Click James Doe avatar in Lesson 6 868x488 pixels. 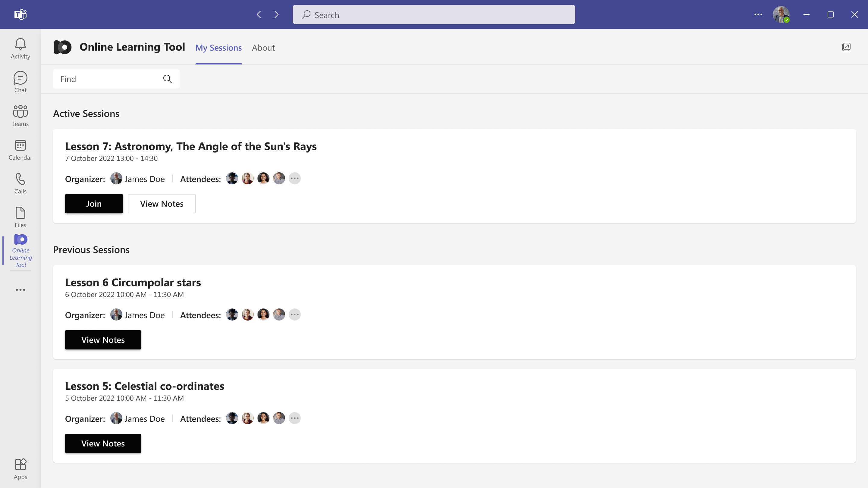point(116,314)
